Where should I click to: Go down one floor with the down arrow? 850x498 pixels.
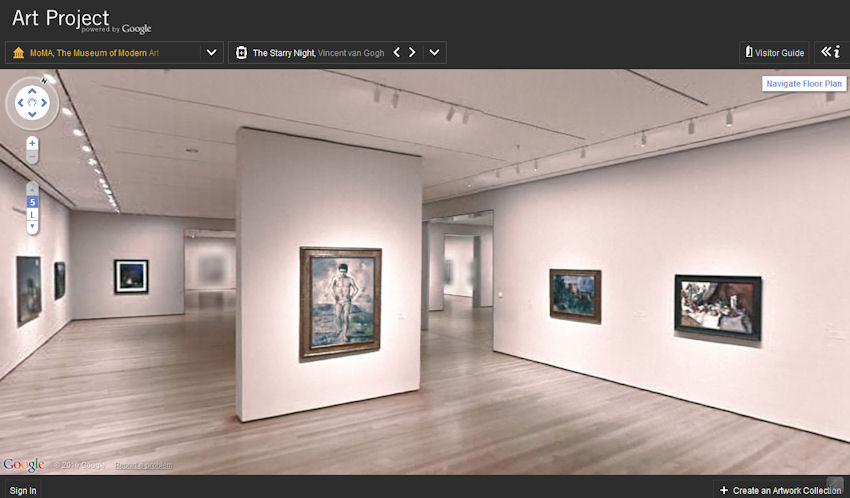point(33,227)
